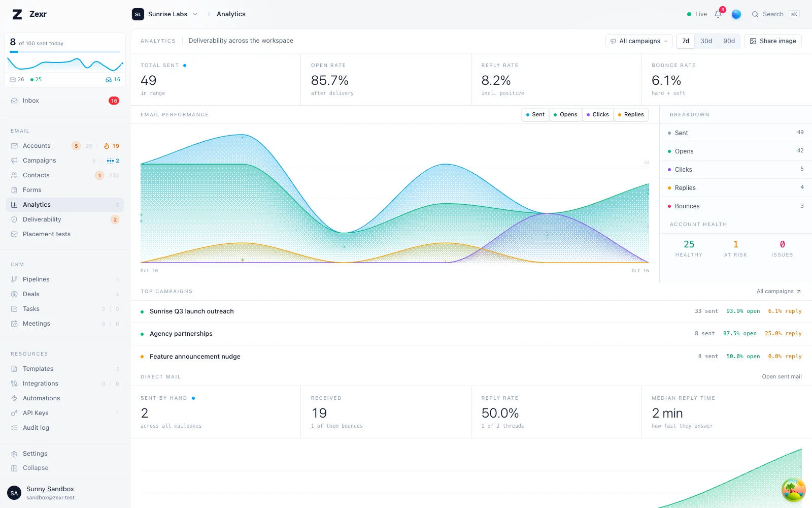812x508 pixels.
Task: Click the Zexr logo icon
Action: point(17,14)
